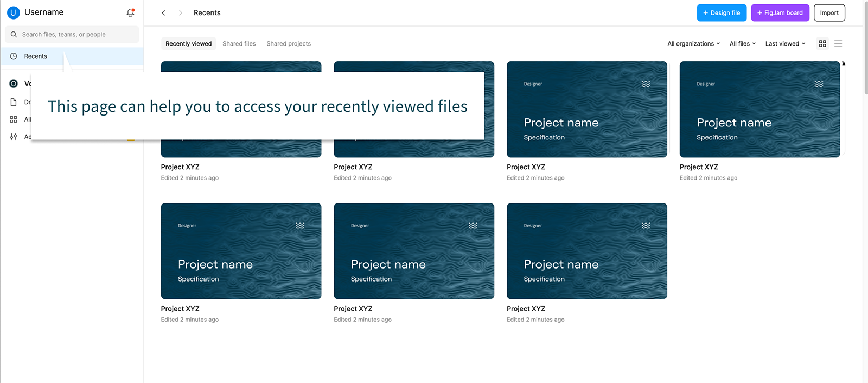
Task: Select the Recently viewed tab
Action: 189,43
